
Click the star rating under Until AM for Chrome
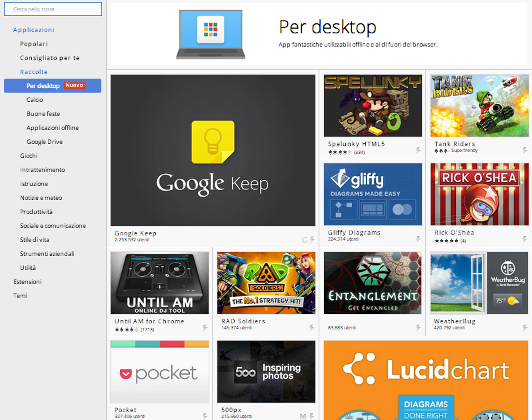click(127, 329)
